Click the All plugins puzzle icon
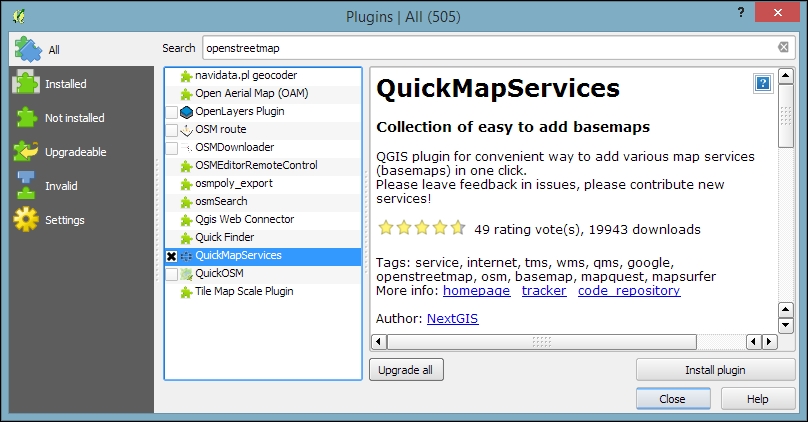The image size is (808, 422). point(28,49)
